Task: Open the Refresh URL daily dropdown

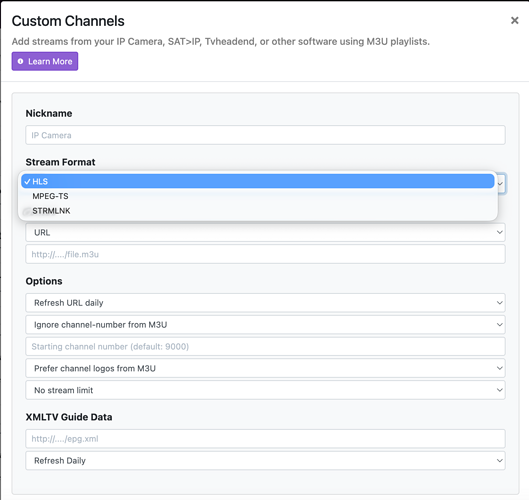Action: click(265, 303)
